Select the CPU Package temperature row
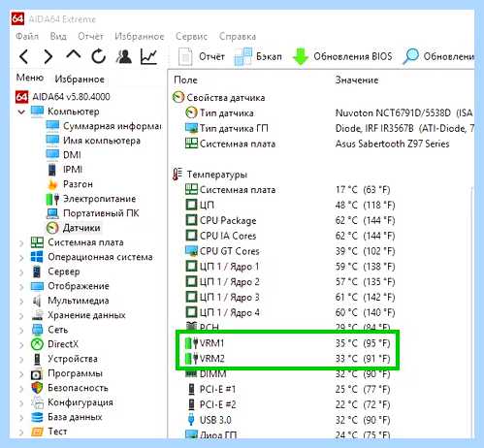The width and height of the screenshot is (484, 448). click(290, 220)
